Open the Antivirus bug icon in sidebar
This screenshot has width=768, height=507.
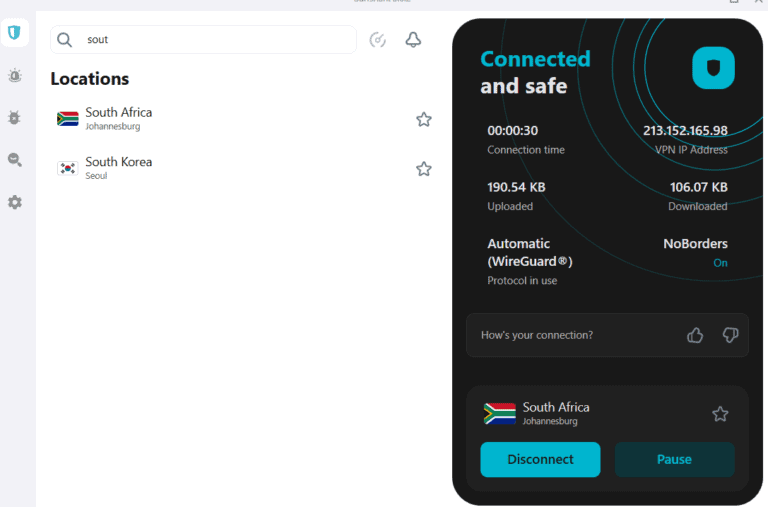(x=14, y=117)
